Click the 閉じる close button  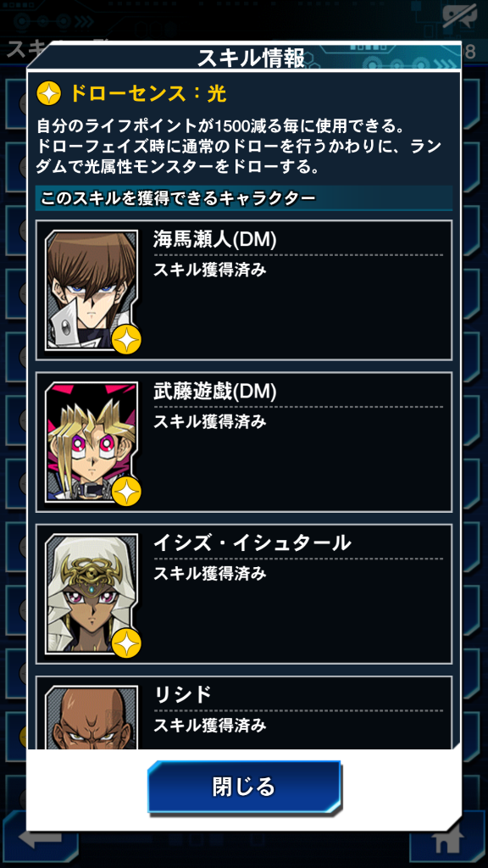click(243, 786)
